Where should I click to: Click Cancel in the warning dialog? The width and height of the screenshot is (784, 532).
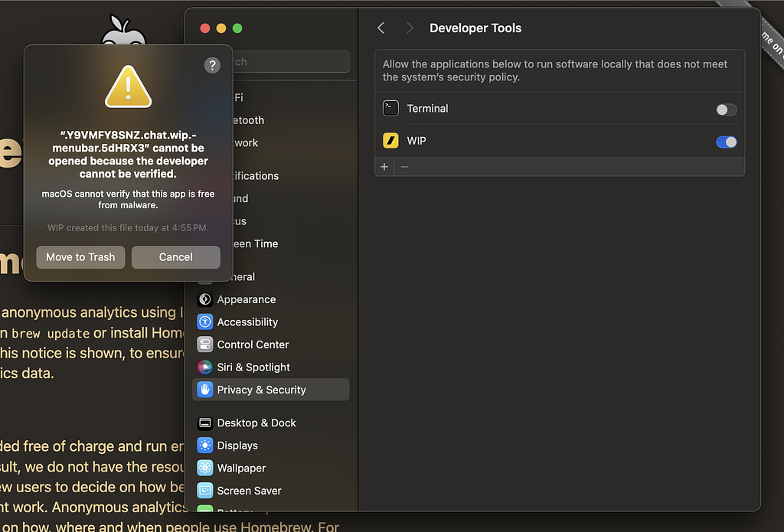point(175,257)
